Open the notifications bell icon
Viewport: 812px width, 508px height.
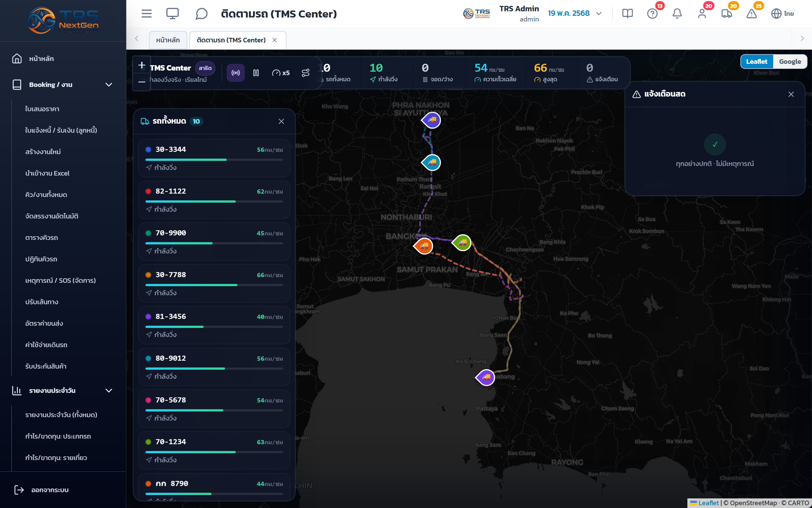[x=677, y=14]
